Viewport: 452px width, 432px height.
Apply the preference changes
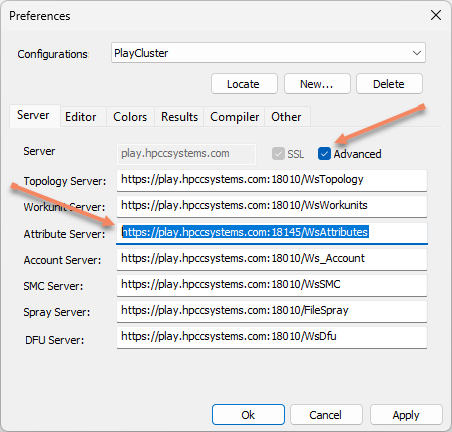pos(406,415)
